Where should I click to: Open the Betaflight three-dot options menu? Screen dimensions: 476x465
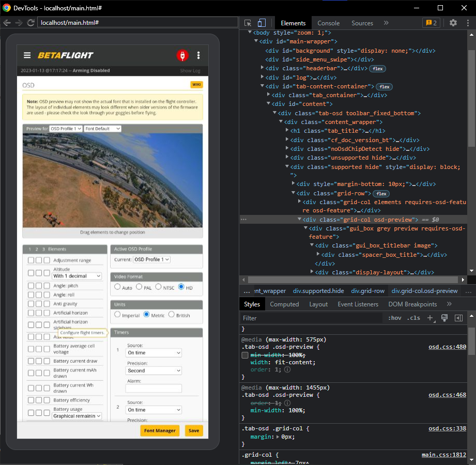tap(198, 55)
